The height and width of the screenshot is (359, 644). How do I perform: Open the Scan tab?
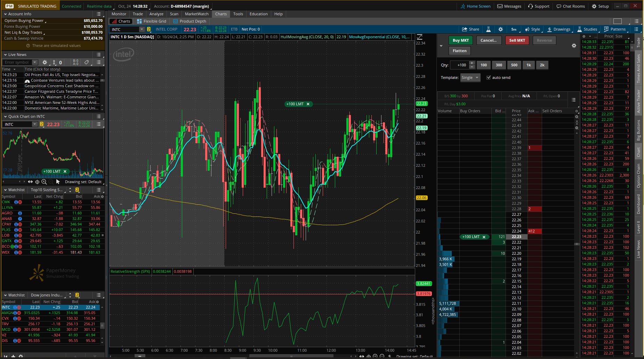[174, 14]
